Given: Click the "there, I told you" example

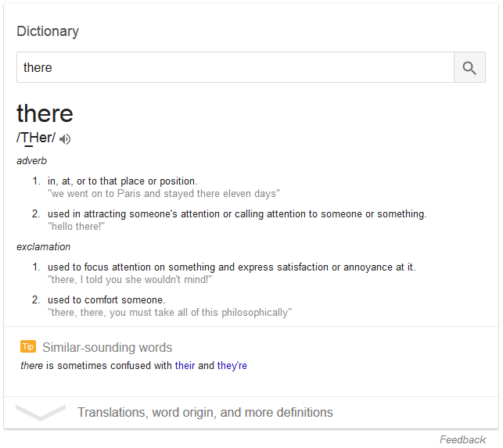Looking at the screenshot, I should pyautogui.click(x=130, y=279).
